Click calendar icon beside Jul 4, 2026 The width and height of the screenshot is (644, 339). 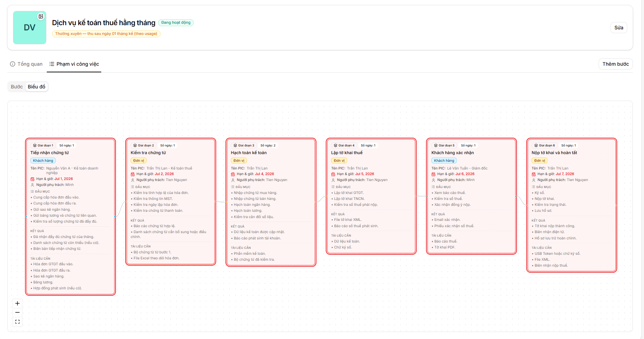point(233,174)
